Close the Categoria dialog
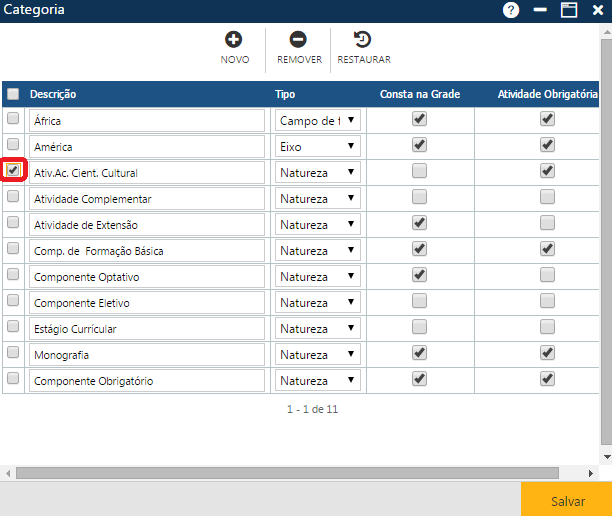The height and width of the screenshot is (516, 612). click(x=598, y=10)
